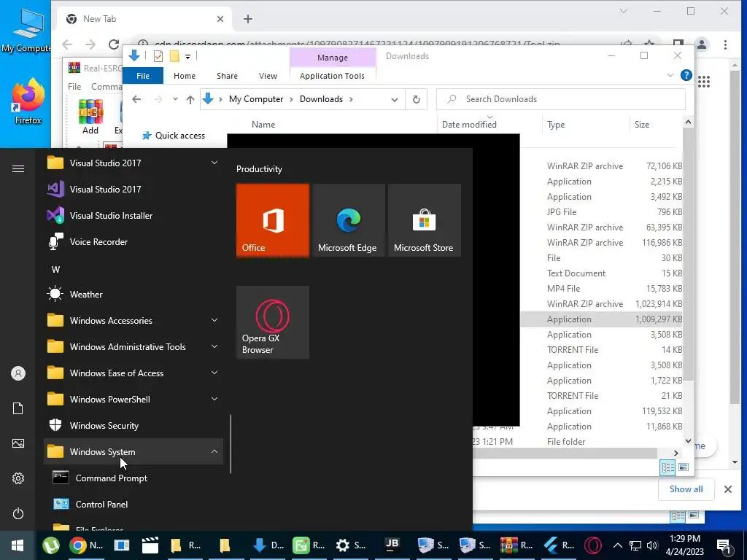
Task: Sort files by Type column
Action: click(x=586, y=124)
